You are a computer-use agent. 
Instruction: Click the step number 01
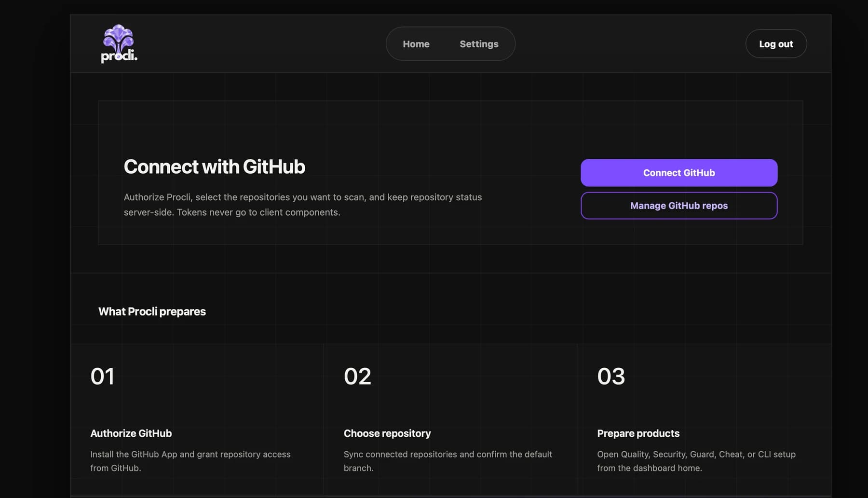pyautogui.click(x=102, y=376)
